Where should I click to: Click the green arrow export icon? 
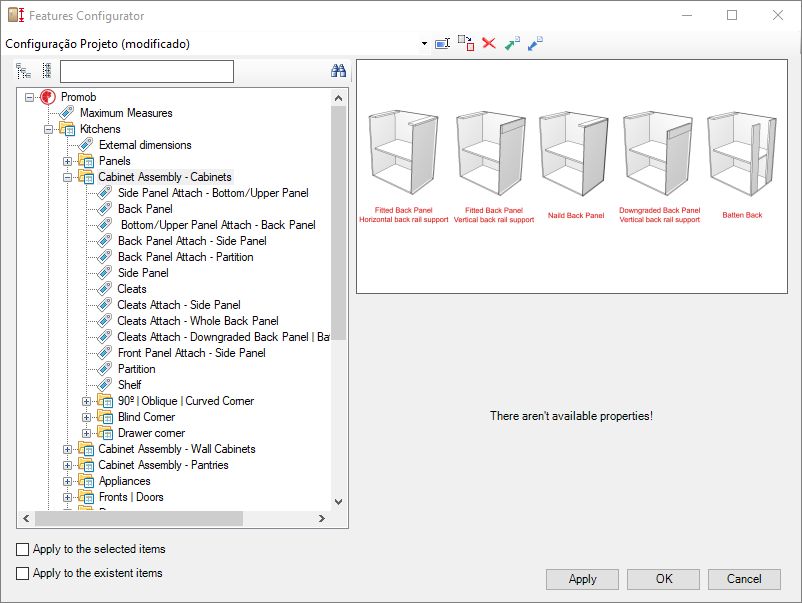point(512,43)
